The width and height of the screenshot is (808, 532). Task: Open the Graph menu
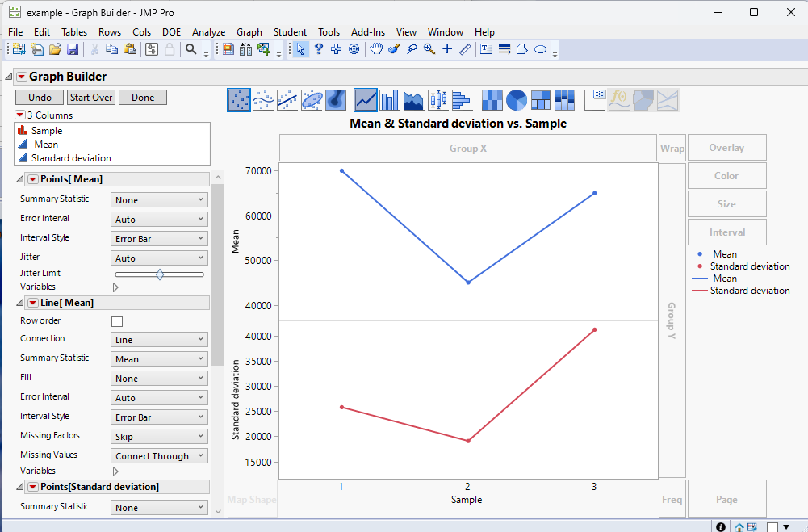[x=249, y=32]
